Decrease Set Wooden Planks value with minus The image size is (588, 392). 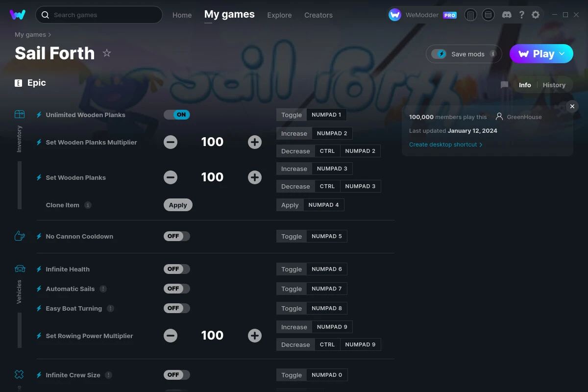pyautogui.click(x=171, y=177)
